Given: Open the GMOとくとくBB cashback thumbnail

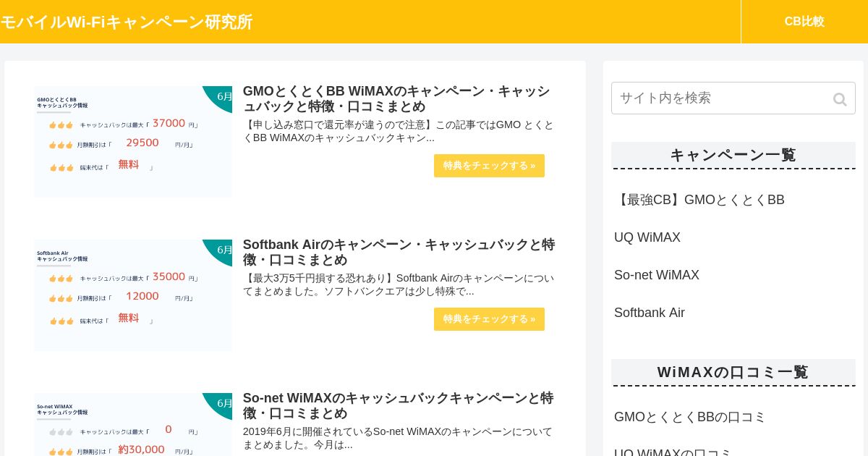Looking at the screenshot, I should click(133, 142).
